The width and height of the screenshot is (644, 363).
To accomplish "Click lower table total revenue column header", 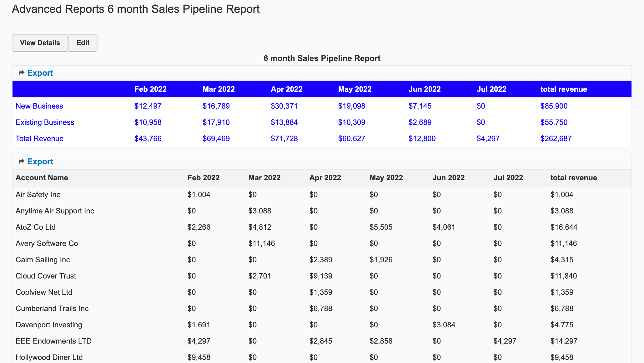I will pos(573,178).
